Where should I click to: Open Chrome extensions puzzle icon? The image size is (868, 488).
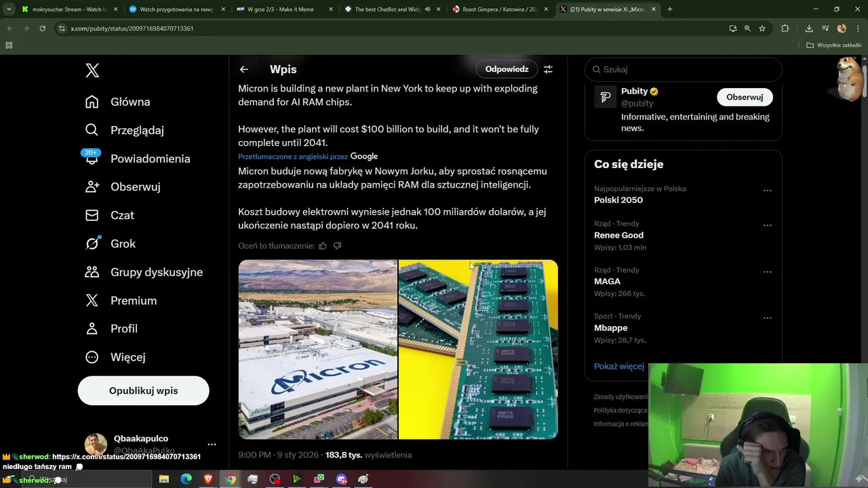(x=785, y=28)
